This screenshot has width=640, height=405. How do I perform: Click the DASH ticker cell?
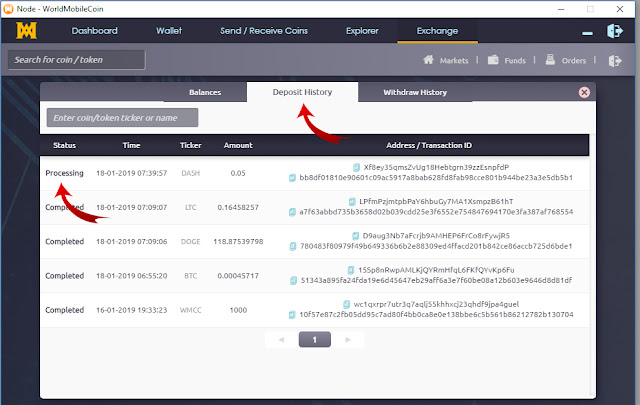point(191,173)
